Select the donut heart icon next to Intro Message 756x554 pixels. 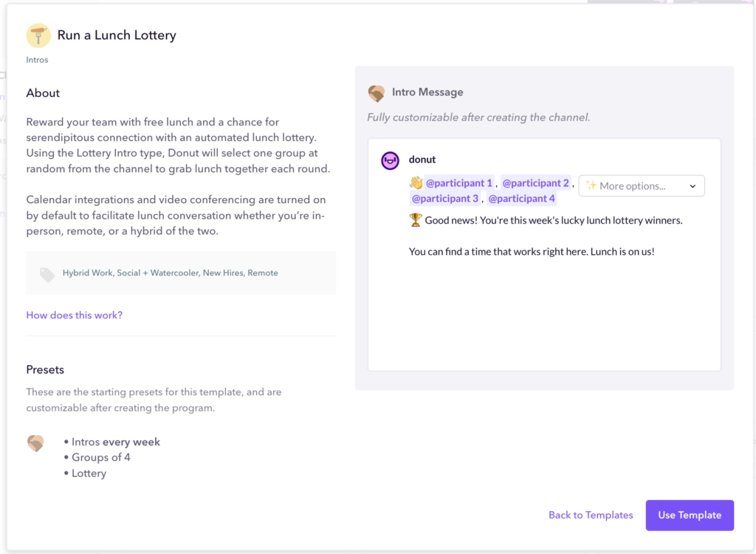point(377,93)
